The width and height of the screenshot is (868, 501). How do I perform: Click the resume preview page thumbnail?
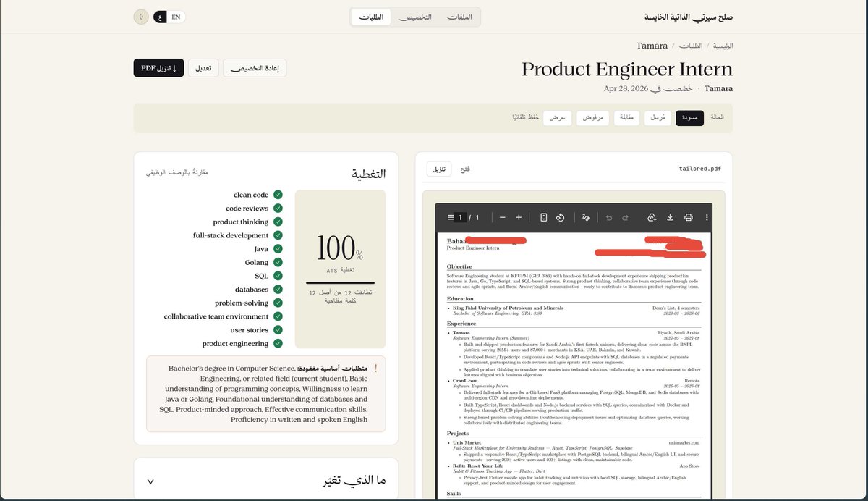(574, 366)
